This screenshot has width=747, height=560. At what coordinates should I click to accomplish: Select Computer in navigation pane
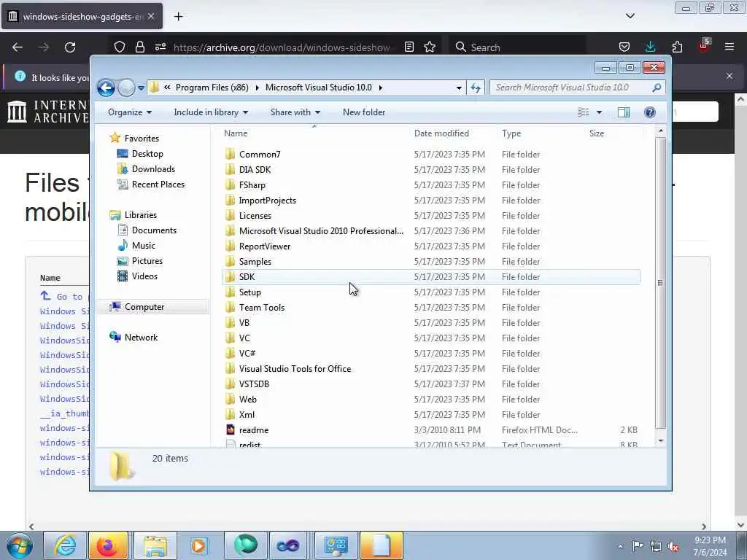pyautogui.click(x=144, y=307)
